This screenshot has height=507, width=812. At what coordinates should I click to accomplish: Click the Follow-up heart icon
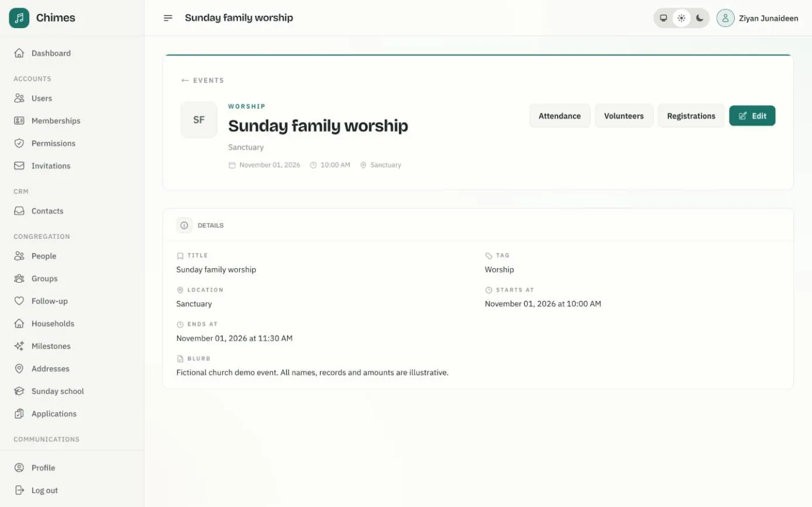[19, 301]
